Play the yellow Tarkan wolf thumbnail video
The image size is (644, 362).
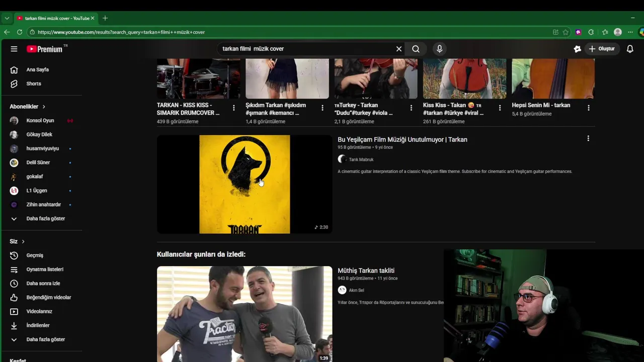pyautogui.click(x=245, y=184)
